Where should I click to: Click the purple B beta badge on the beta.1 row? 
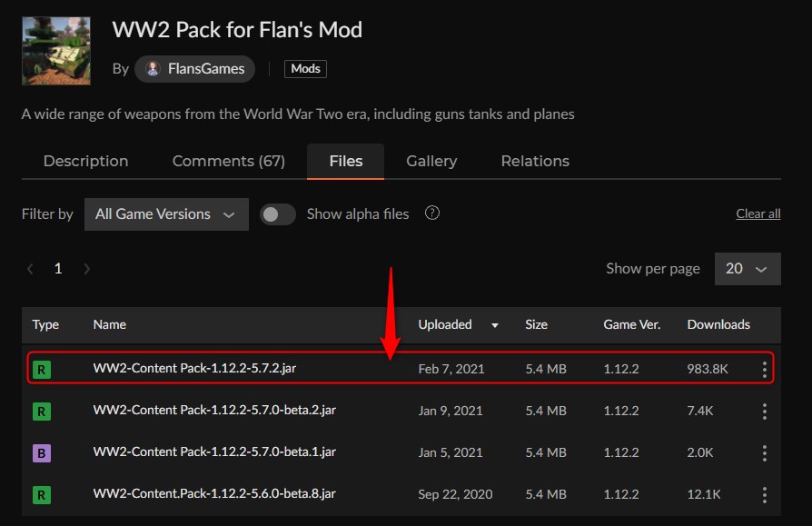(42, 452)
